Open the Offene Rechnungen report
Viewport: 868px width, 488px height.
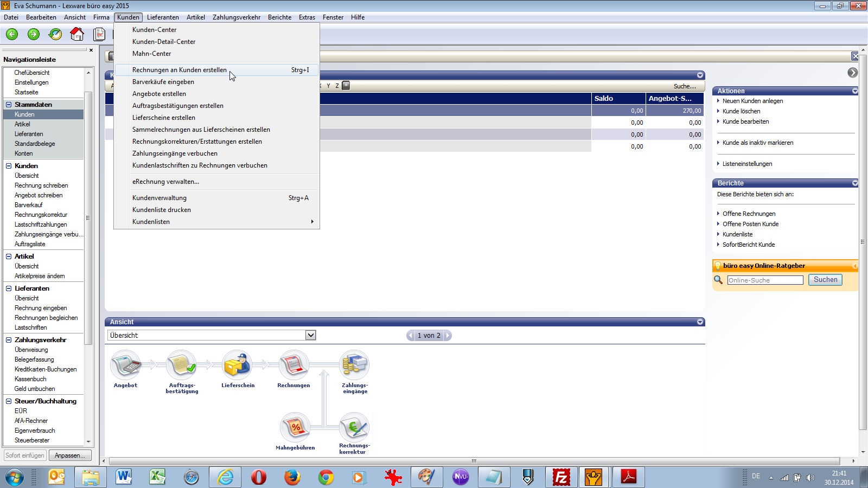[749, 214]
